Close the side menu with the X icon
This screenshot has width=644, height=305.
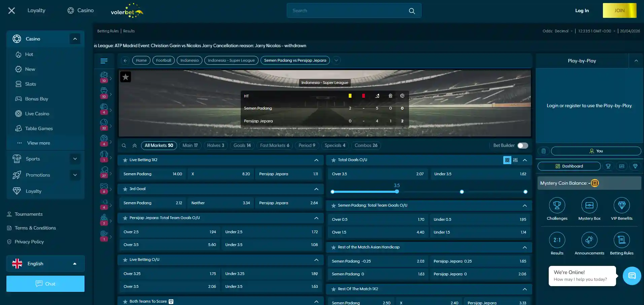pyautogui.click(x=11, y=11)
